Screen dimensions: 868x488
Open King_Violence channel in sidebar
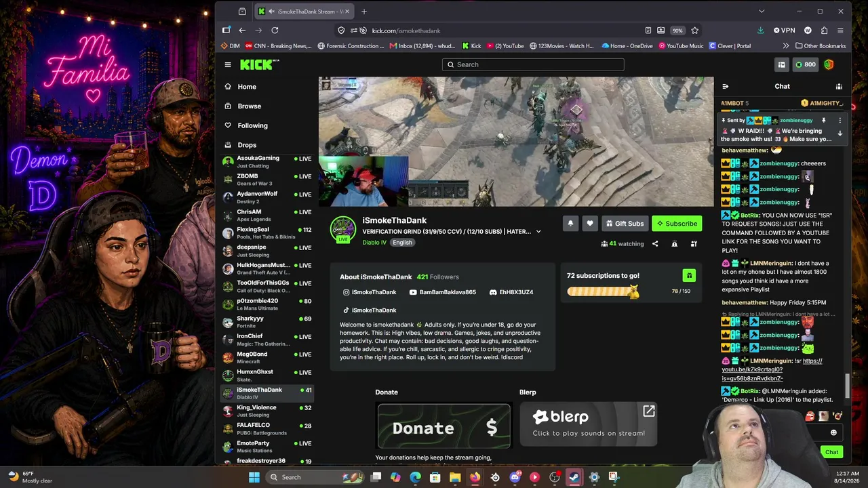pyautogui.click(x=267, y=411)
